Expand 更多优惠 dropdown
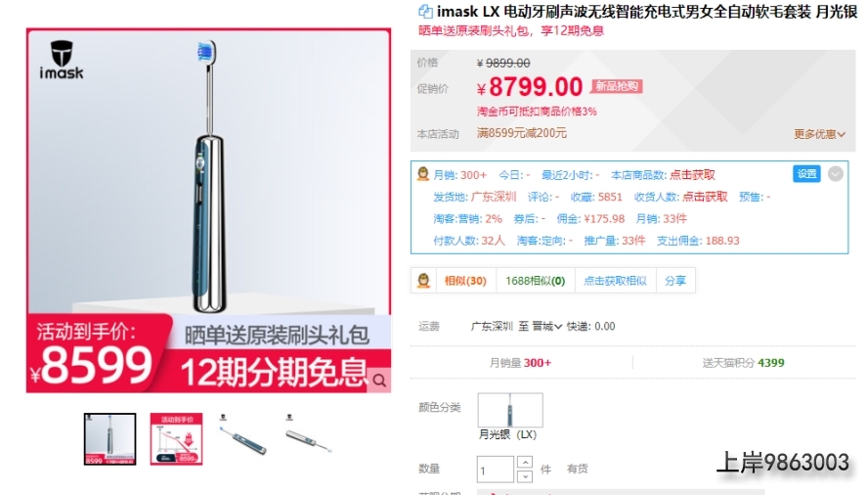Image resolution: width=868 pixels, height=495 pixels. point(819,134)
